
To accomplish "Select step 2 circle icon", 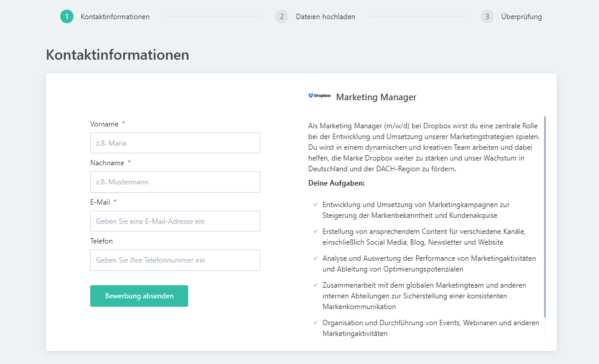I will pos(282,16).
